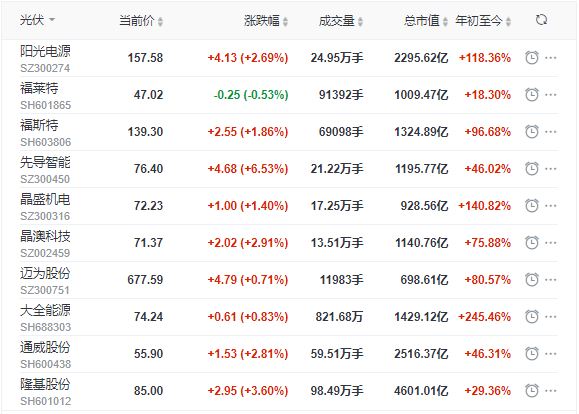Click stock code SZ002459
579x414 pixels.
pyautogui.click(x=45, y=253)
